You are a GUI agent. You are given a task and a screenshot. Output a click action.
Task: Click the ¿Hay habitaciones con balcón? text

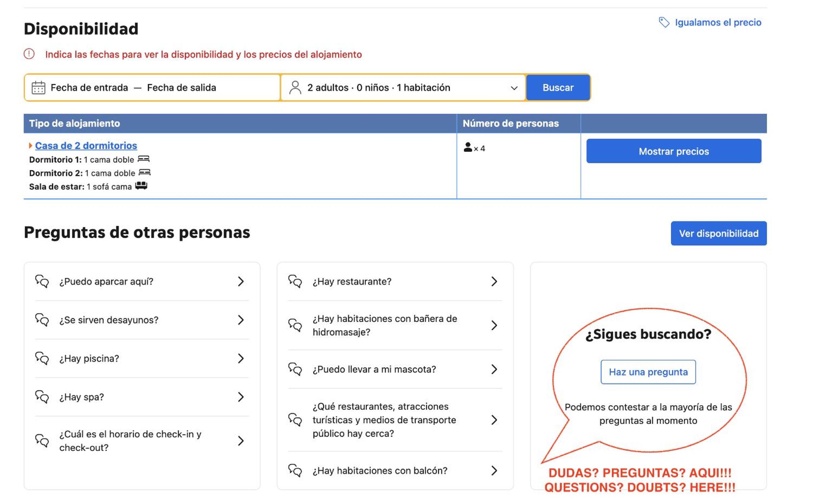pyautogui.click(x=380, y=470)
